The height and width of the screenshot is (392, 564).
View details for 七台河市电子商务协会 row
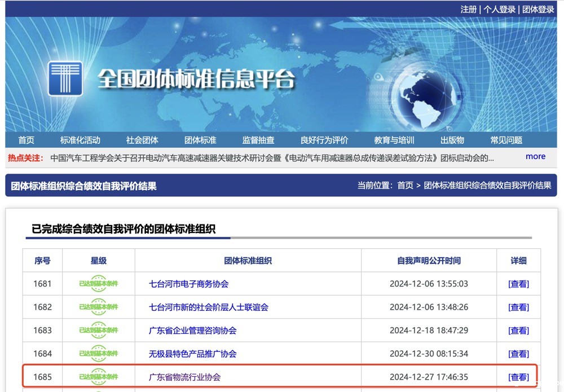pyautogui.click(x=518, y=284)
